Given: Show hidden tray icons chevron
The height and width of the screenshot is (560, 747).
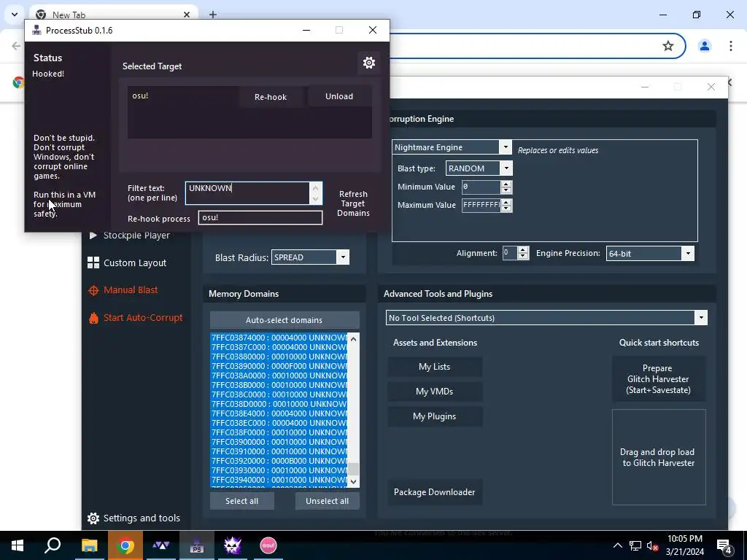Looking at the screenshot, I should pos(617,545).
